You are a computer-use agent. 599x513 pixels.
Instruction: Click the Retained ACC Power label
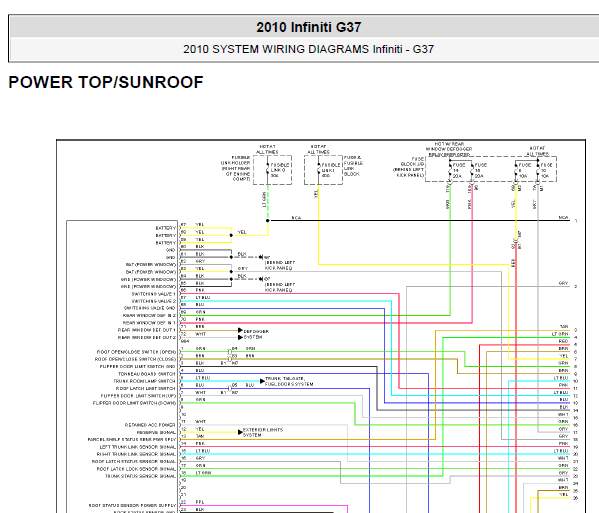pos(150,425)
